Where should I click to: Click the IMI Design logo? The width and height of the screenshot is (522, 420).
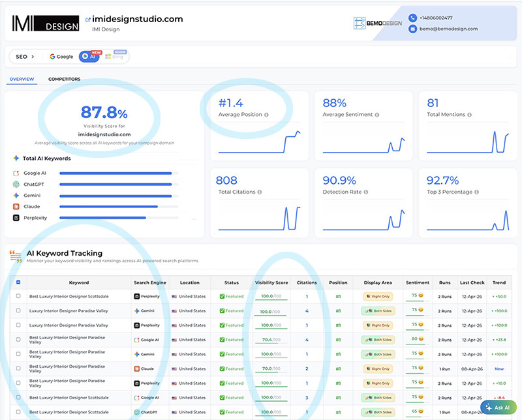tap(46, 23)
